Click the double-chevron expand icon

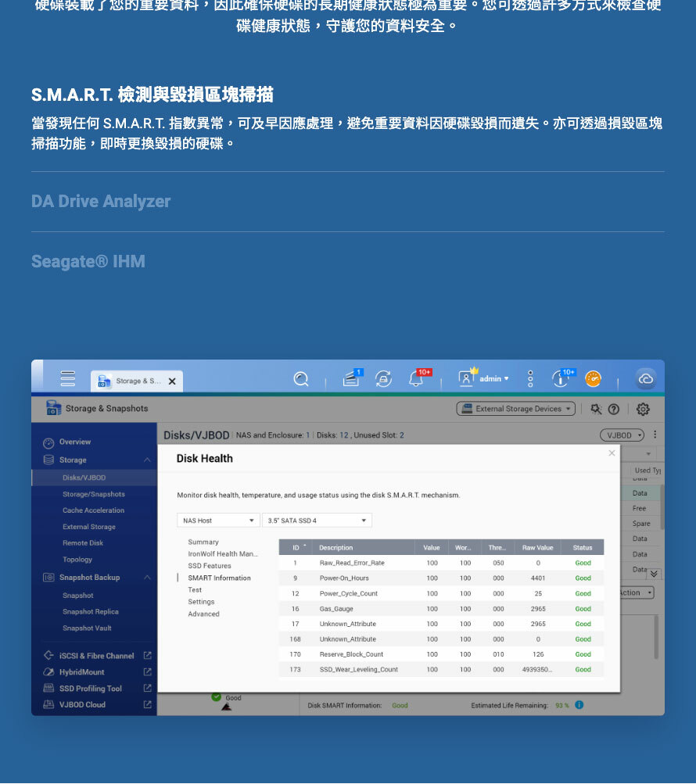coord(654,574)
